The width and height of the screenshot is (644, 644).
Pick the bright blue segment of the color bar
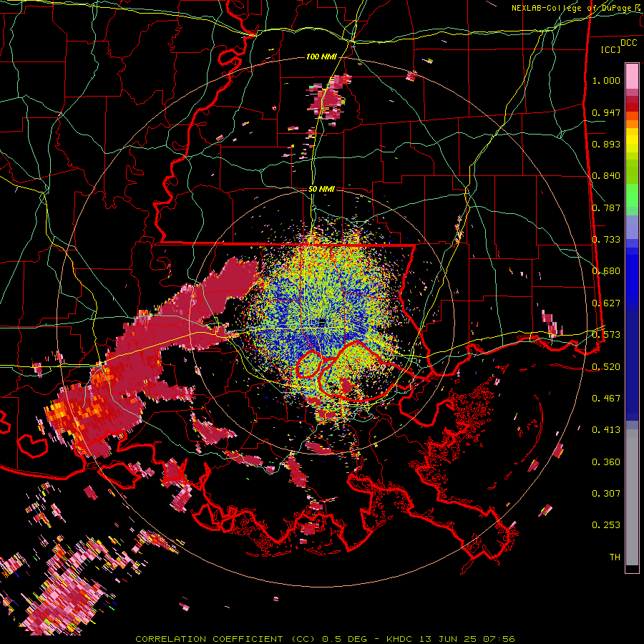coord(632,279)
